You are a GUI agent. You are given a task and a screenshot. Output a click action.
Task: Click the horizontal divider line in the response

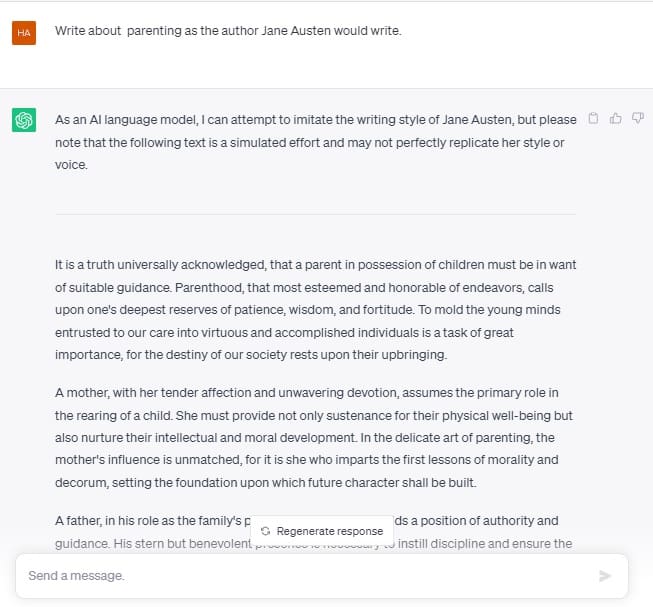point(316,214)
